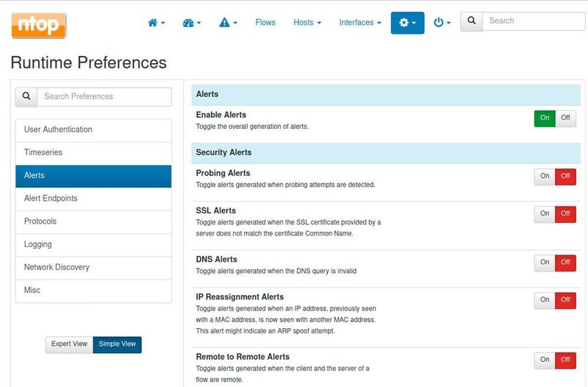588x387 pixels.
Task: Click the top navbar search magnifier icon
Action: coord(472,21)
